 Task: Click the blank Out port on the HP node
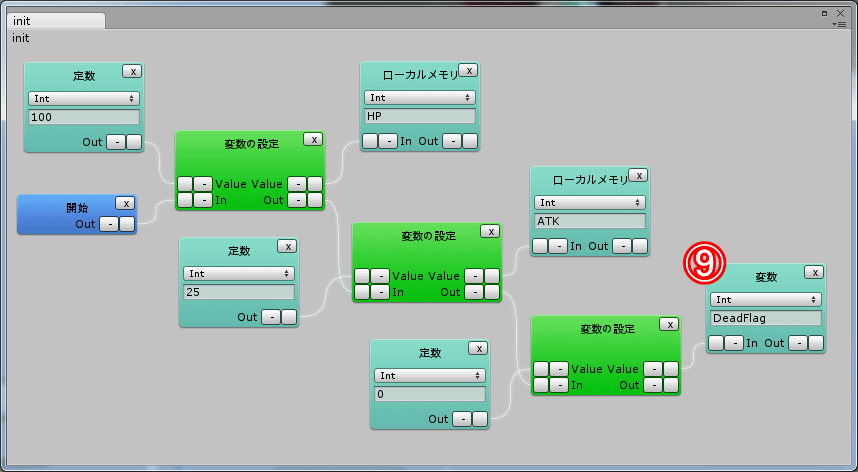point(469,141)
